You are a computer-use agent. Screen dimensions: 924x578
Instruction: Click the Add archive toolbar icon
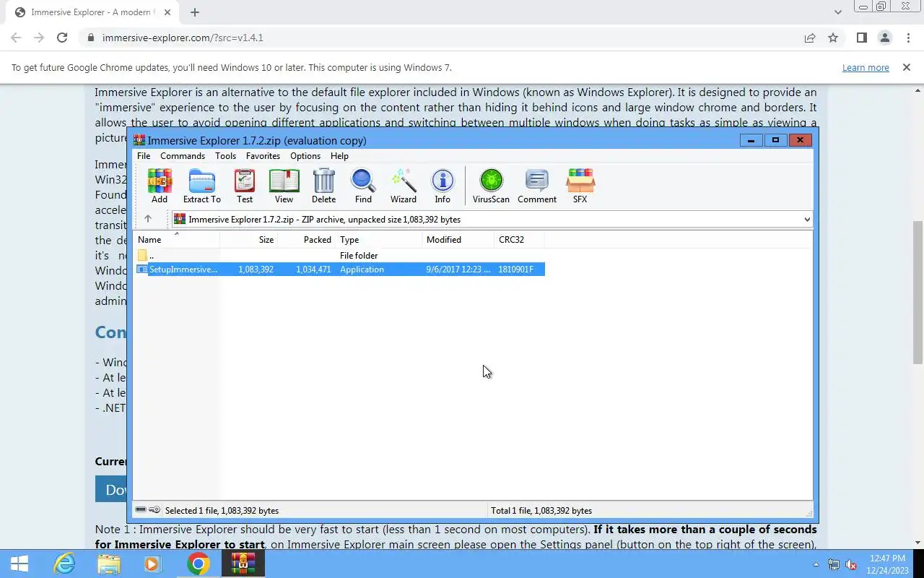160,186
